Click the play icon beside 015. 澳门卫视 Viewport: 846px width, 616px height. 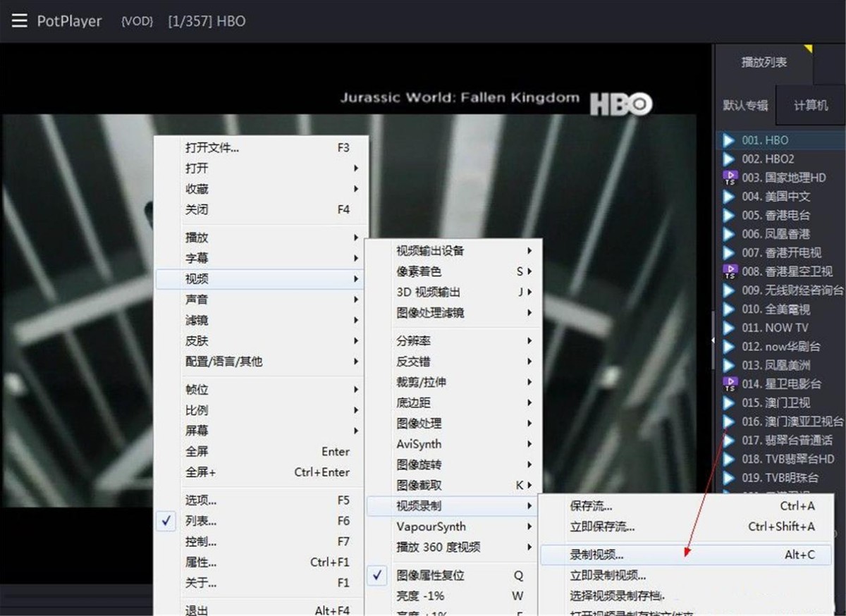[x=729, y=402]
